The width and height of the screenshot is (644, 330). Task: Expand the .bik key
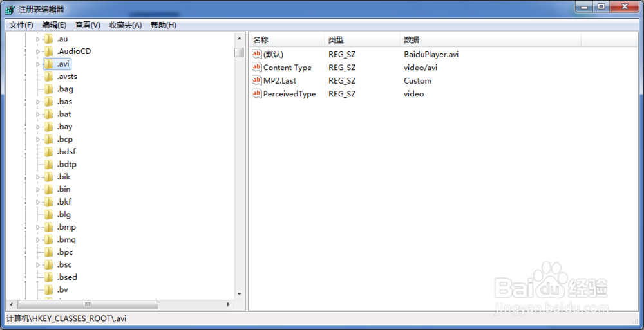tap(38, 178)
